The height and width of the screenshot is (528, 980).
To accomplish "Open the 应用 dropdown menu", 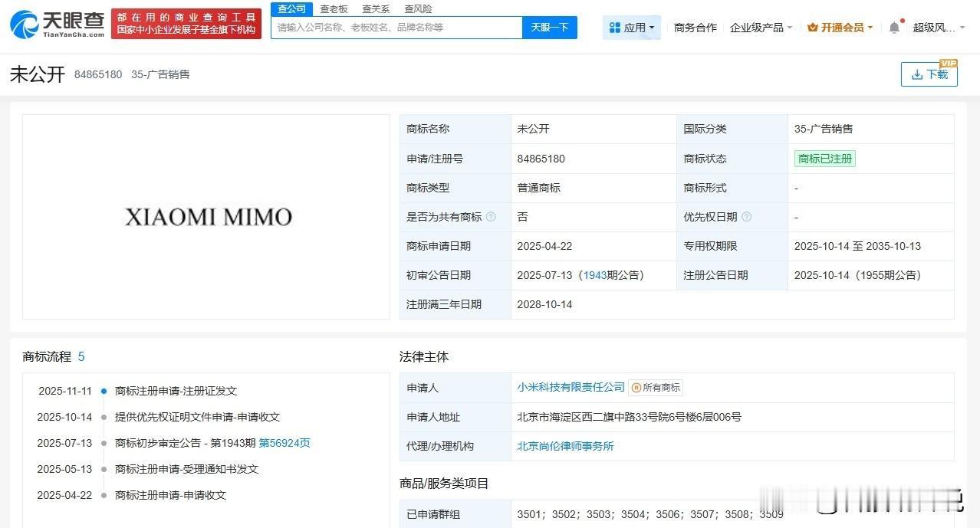I will (632, 28).
